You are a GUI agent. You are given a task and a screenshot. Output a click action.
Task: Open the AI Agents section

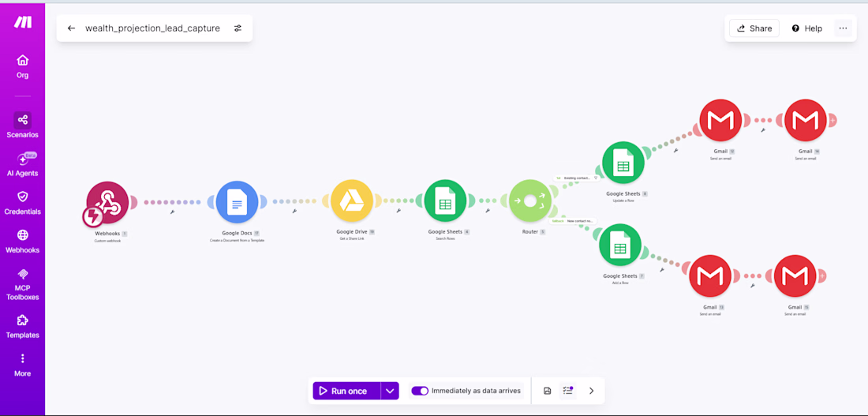pyautogui.click(x=23, y=164)
